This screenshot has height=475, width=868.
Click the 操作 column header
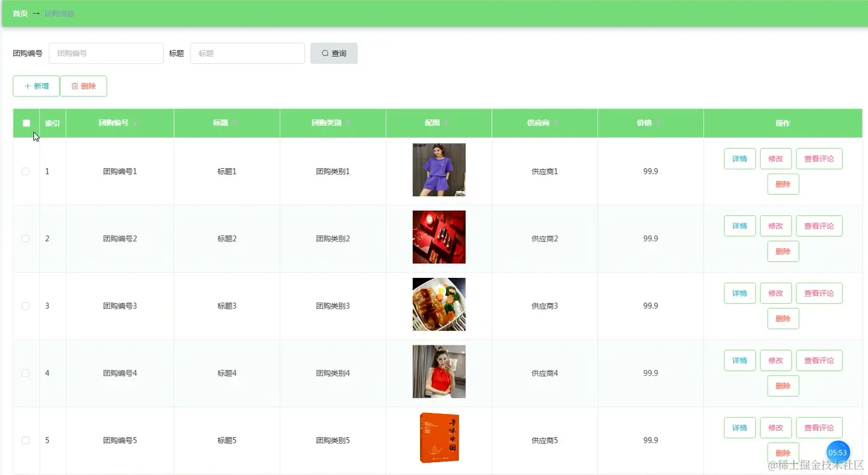(x=783, y=123)
